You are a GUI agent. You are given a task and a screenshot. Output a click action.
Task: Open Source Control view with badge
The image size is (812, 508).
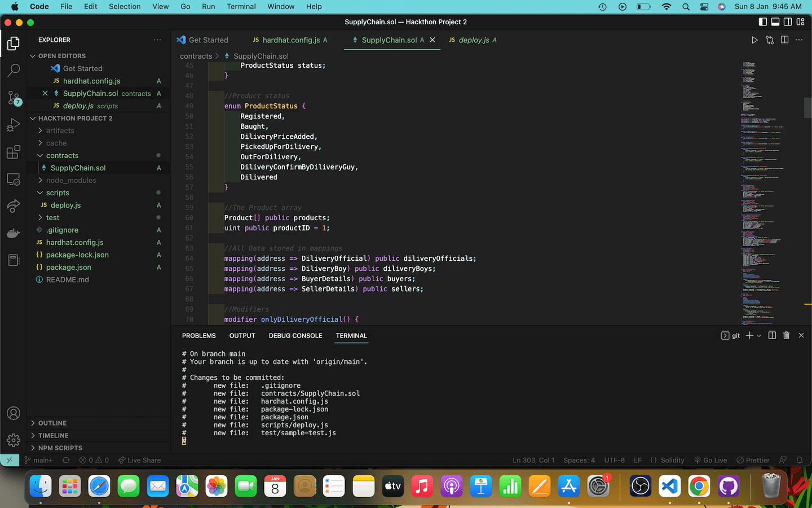point(14,98)
